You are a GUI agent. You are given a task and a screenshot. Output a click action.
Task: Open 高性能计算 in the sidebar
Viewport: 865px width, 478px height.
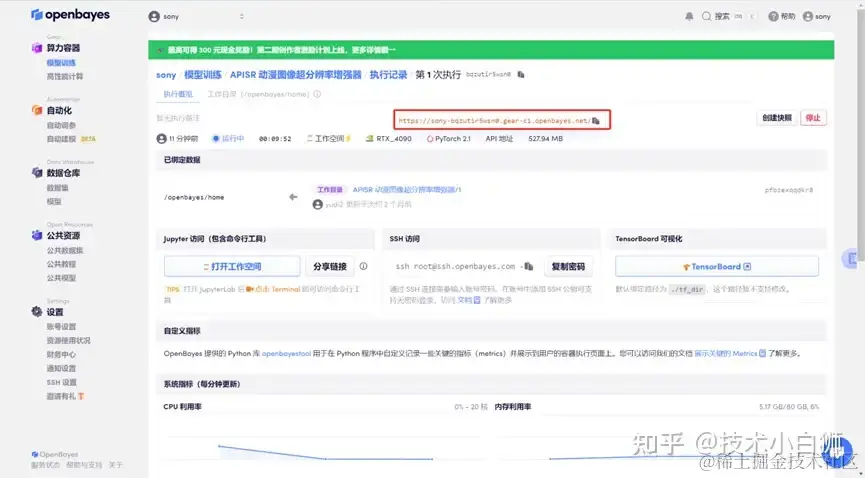[65, 77]
